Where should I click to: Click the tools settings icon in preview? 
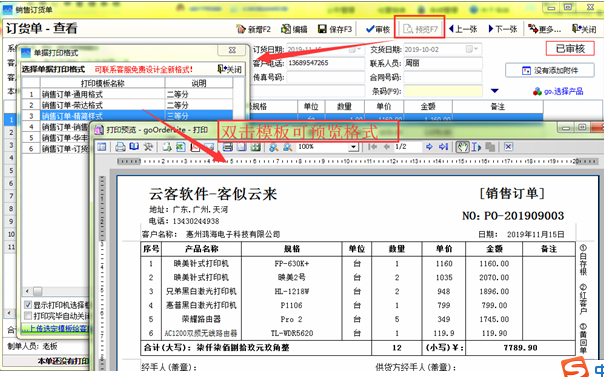point(148,147)
